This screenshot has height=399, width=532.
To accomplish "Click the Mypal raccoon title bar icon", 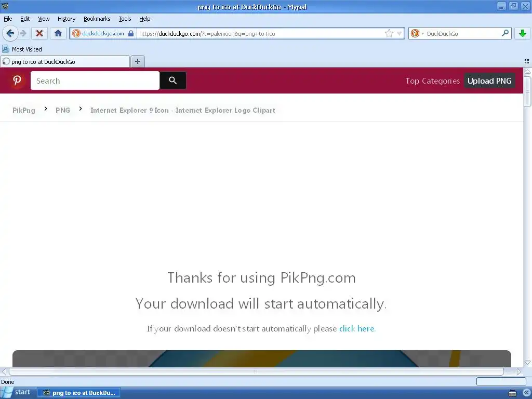I will pyautogui.click(x=5, y=6).
